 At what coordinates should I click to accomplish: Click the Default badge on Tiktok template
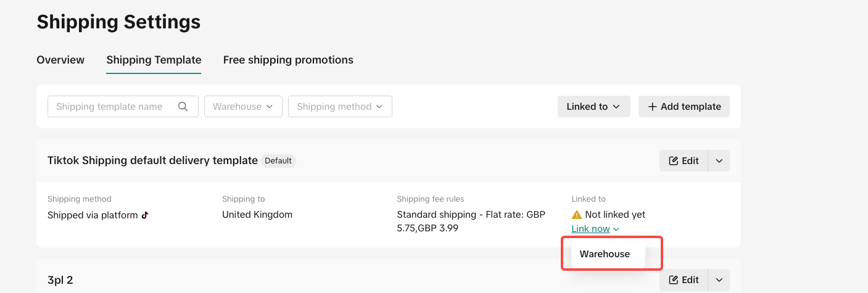[278, 160]
